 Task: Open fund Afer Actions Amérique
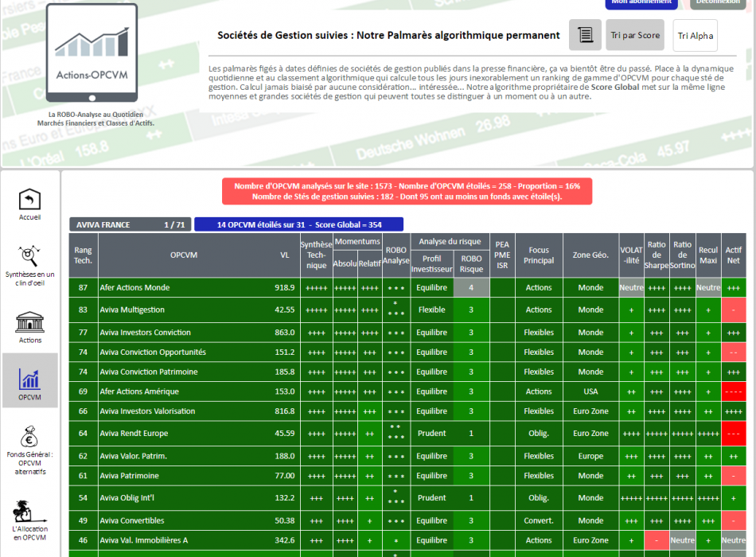139,391
